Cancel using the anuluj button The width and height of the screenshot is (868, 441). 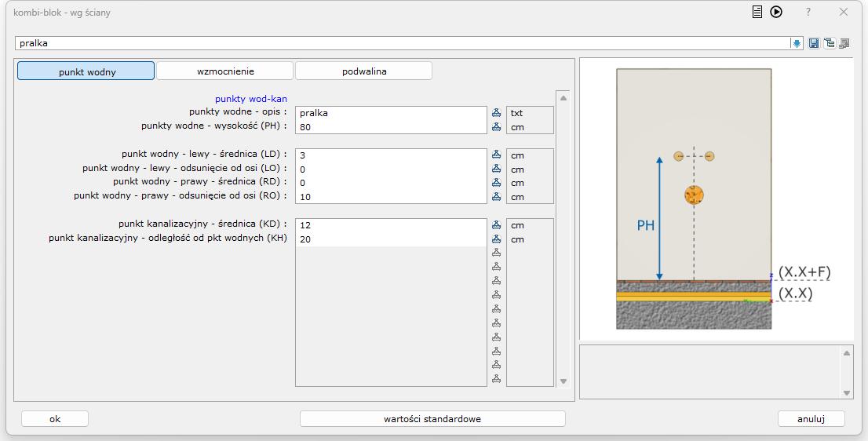point(811,419)
